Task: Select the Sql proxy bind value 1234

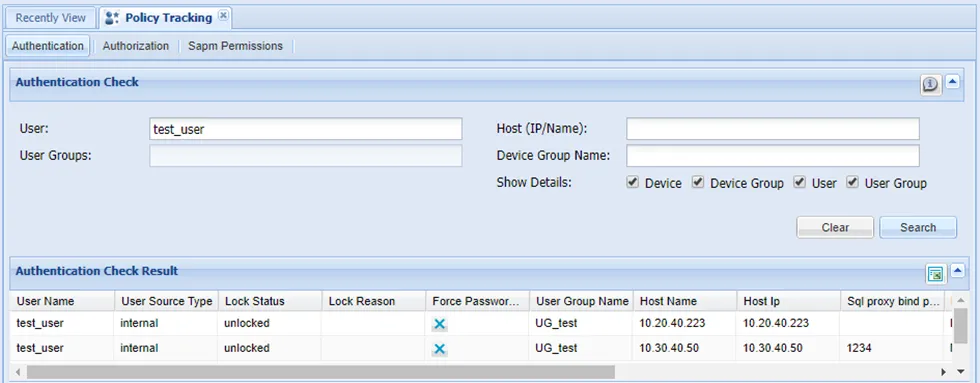Action: 892,348
